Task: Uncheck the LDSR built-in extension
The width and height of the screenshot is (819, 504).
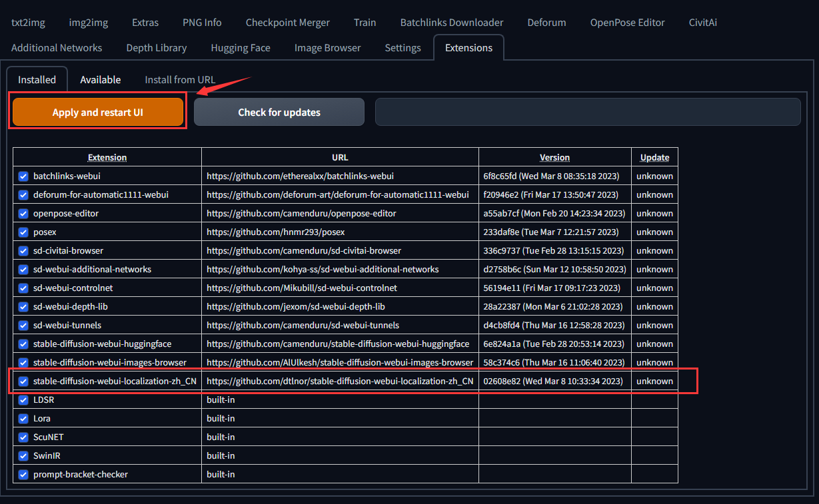Action: pos(23,399)
